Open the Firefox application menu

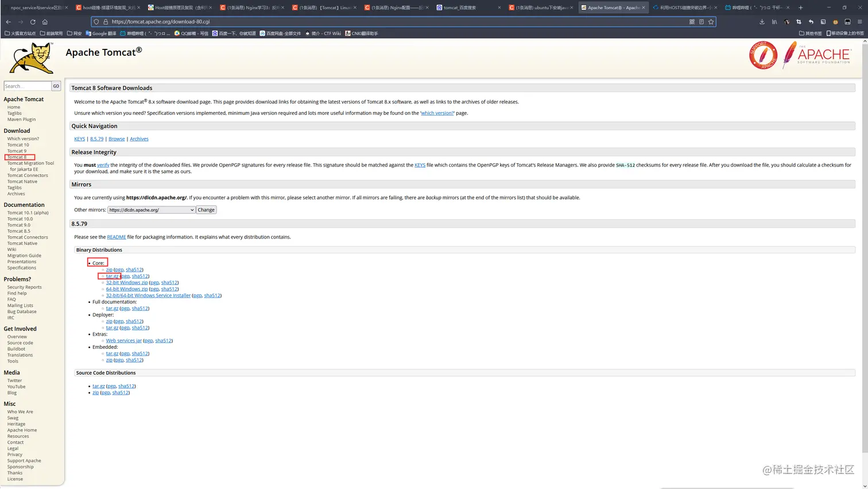(859, 22)
